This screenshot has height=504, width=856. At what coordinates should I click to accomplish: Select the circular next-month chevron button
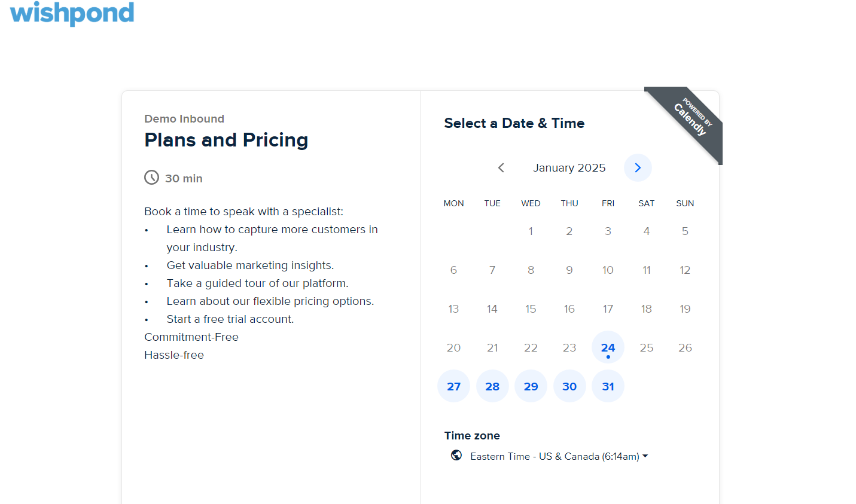[x=638, y=167]
